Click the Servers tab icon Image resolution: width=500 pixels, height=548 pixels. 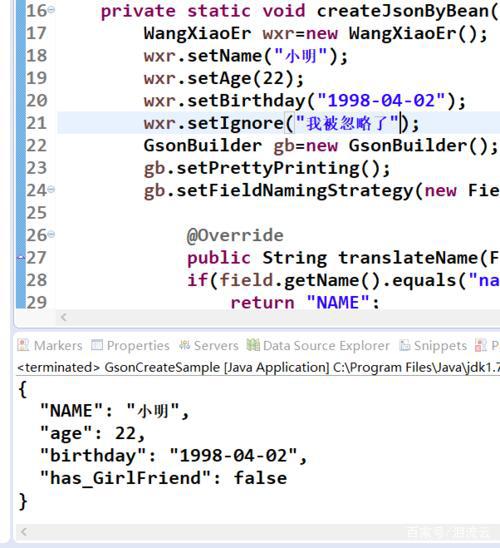coord(184,345)
